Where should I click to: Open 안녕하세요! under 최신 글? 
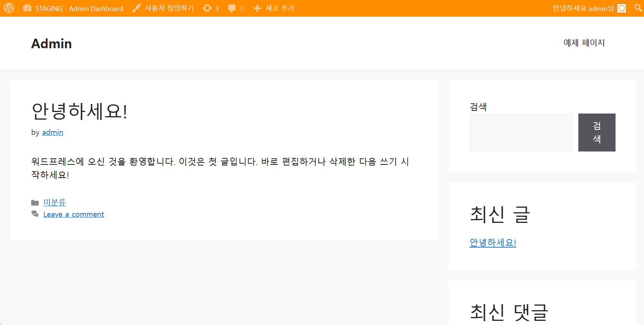[x=493, y=242]
